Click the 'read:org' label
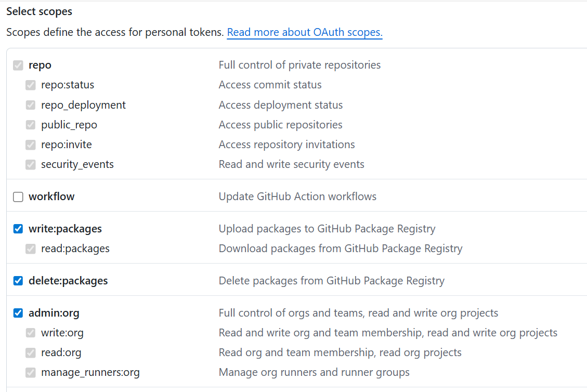Screen dimensions: 587x392 61,352
